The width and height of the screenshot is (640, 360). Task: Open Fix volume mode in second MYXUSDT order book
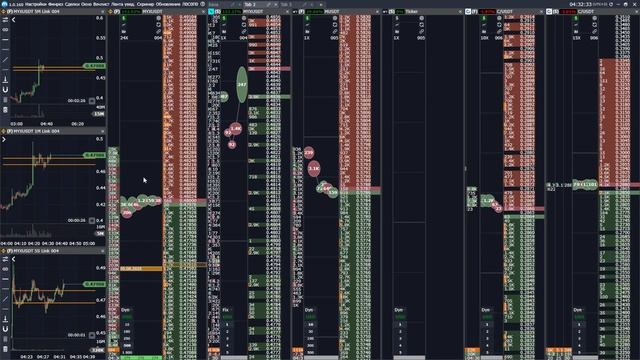point(225,310)
